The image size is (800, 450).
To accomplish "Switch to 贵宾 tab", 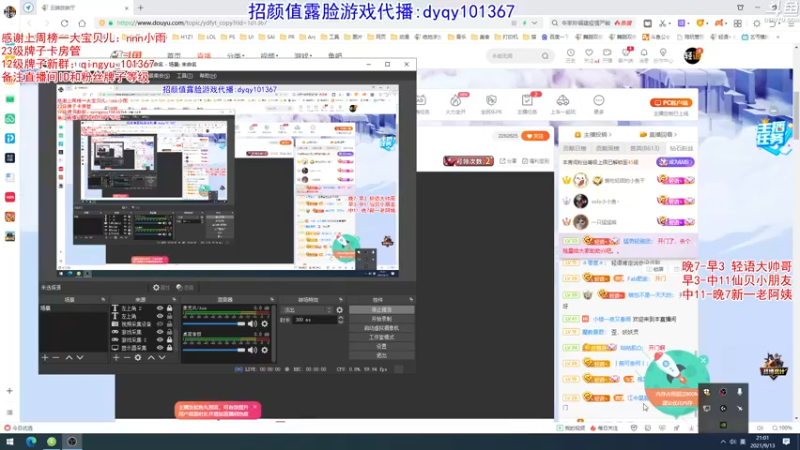I will [x=645, y=148].
